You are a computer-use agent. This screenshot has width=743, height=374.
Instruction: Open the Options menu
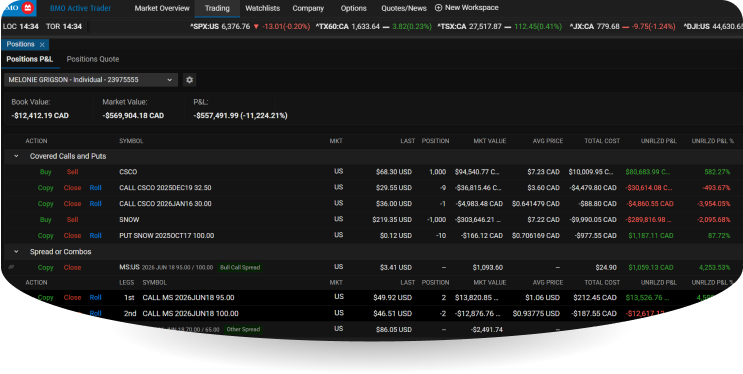point(353,8)
